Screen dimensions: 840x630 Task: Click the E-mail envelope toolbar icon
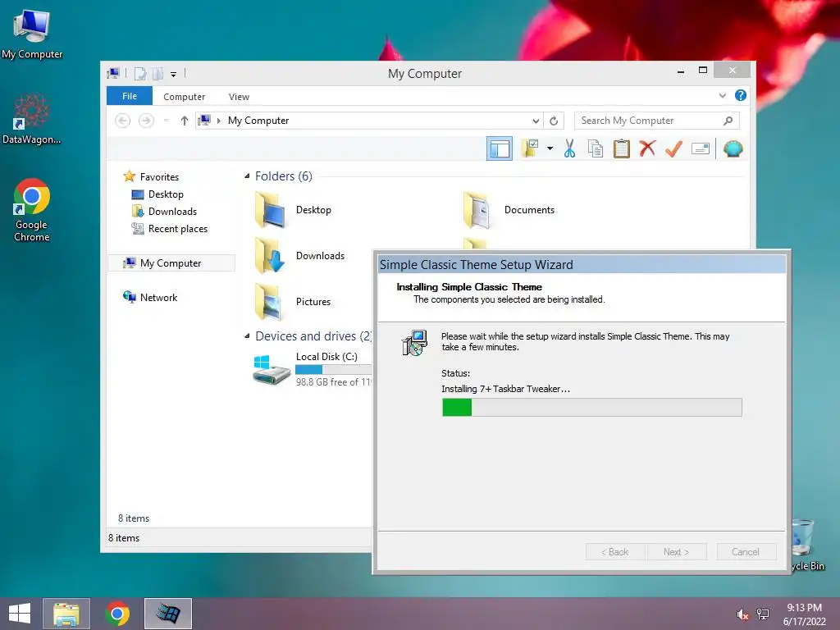(701, 148)
